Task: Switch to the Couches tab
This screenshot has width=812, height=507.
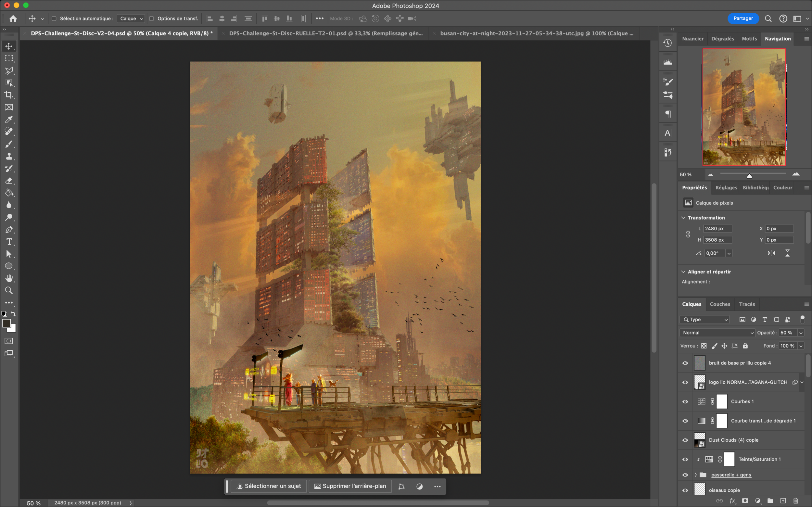Action: click(x=719, y=304)
